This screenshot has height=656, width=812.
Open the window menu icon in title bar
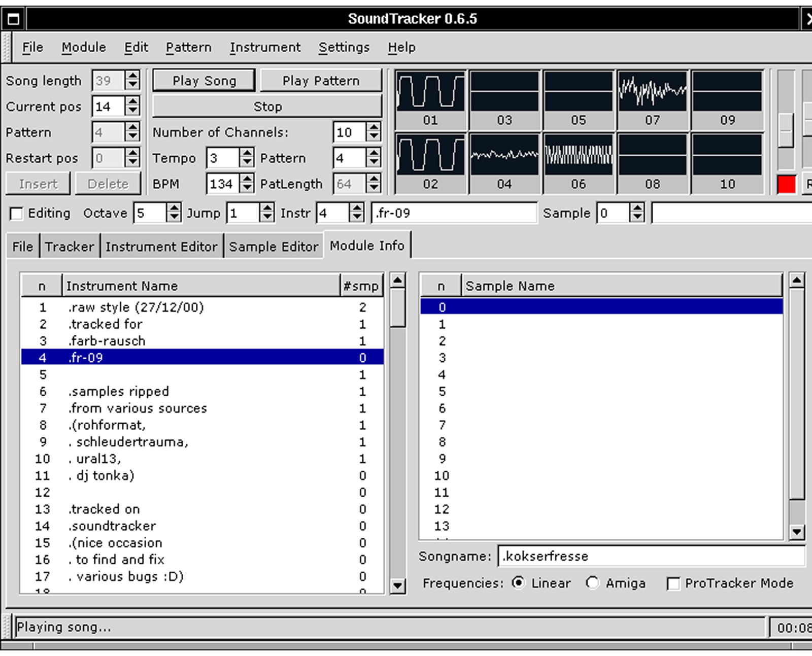[x=13, y=19]
